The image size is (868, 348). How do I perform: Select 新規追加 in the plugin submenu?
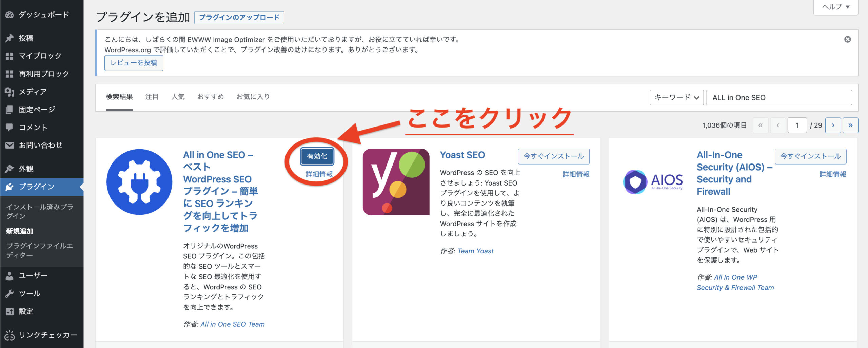tap(20, 231)
